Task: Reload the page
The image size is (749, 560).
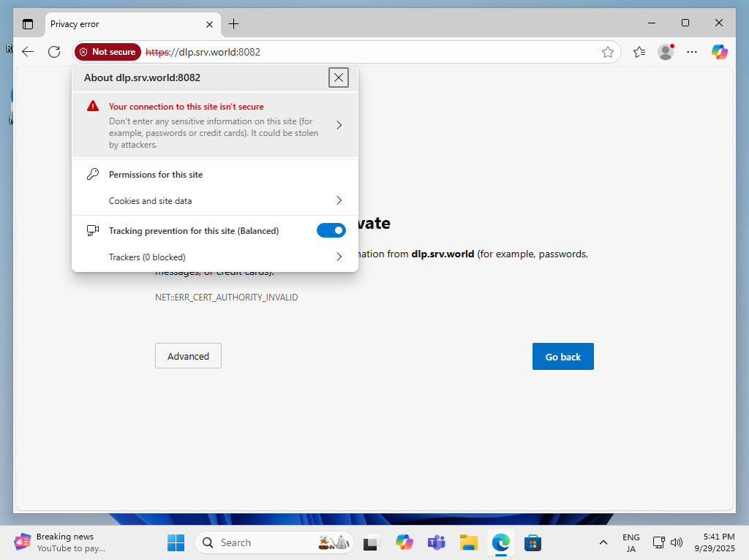Action: tap(53, 52)
